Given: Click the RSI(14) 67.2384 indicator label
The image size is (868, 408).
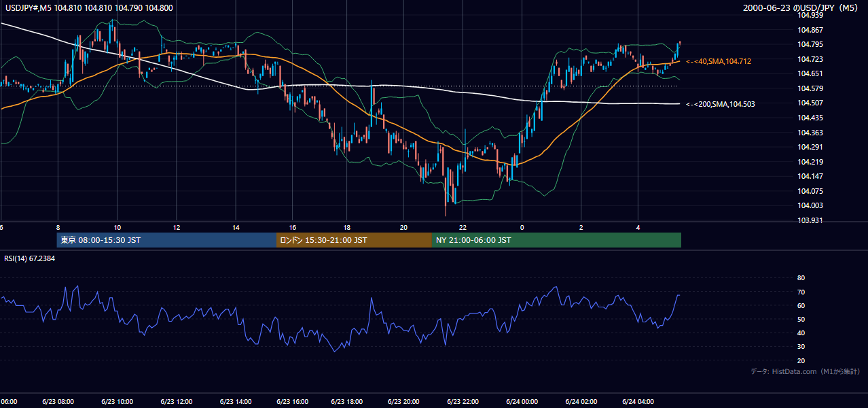Looking at the screenshot, I should pyautogui.click(x=30, y=259).
